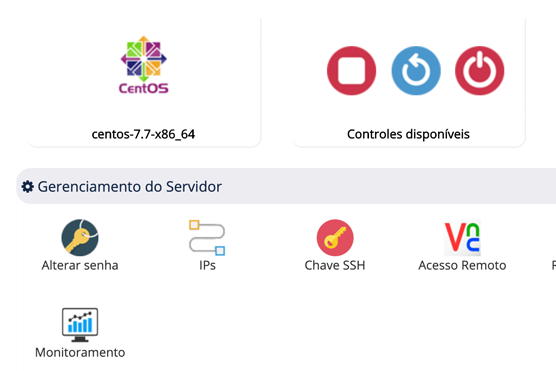The width and height of the screenshot is (556, 371).
Task: Open Alterar senha key icon
Action: click(80, 237)
